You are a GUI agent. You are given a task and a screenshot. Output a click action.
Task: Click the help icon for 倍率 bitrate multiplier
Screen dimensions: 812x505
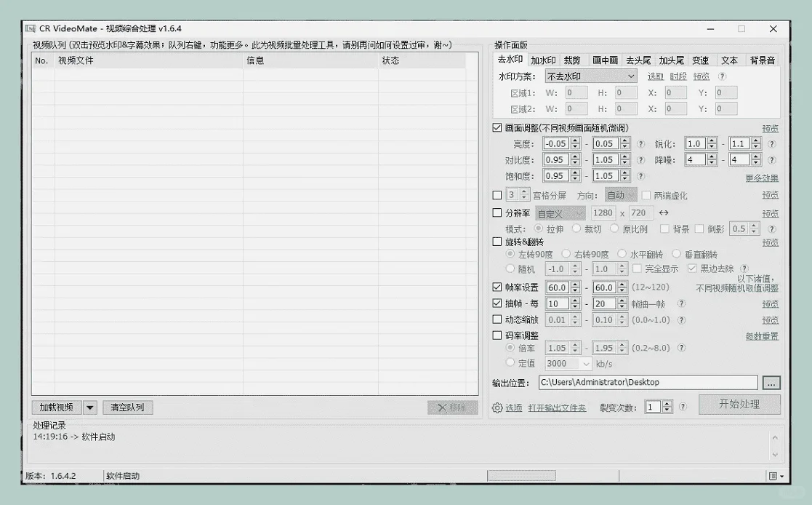tap(681, 348)
